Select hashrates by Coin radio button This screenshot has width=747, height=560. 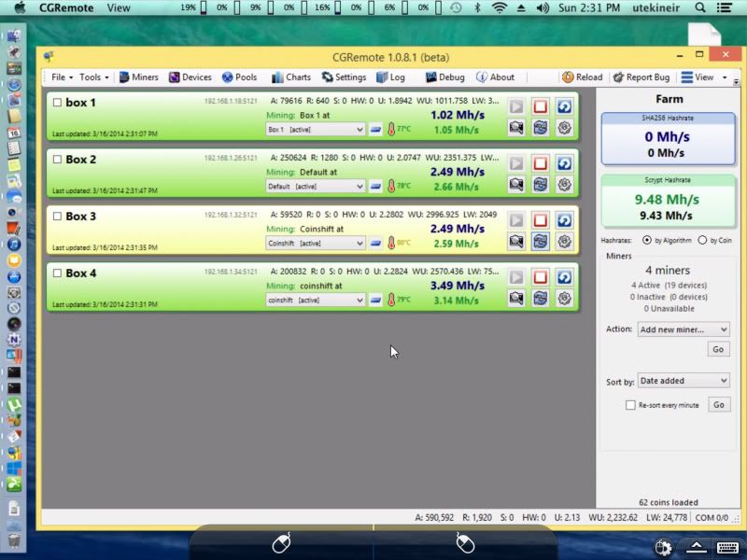[702, 240]
